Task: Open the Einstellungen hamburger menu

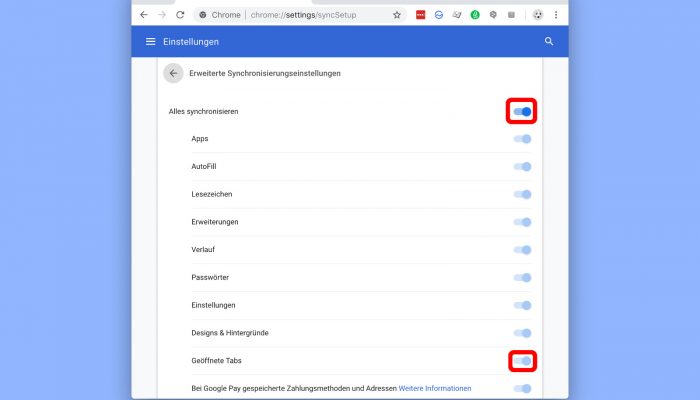Action: [x=150, y=42]
